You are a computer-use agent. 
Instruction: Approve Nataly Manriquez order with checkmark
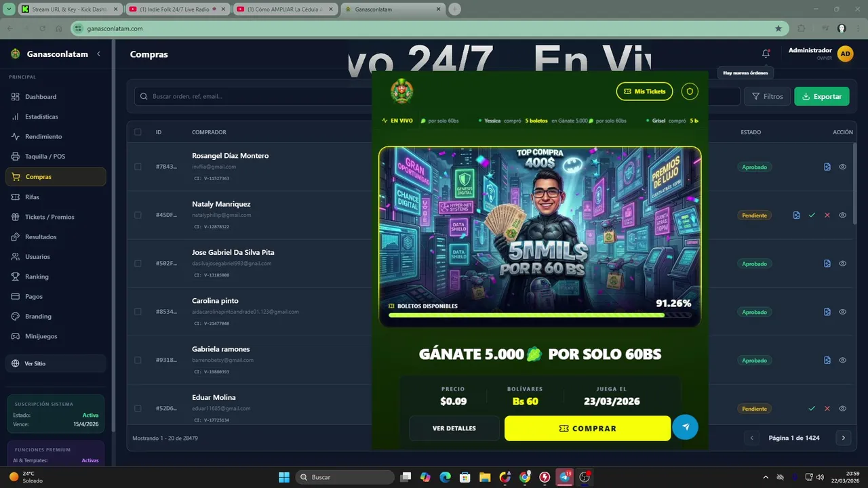tap(812, 215)
